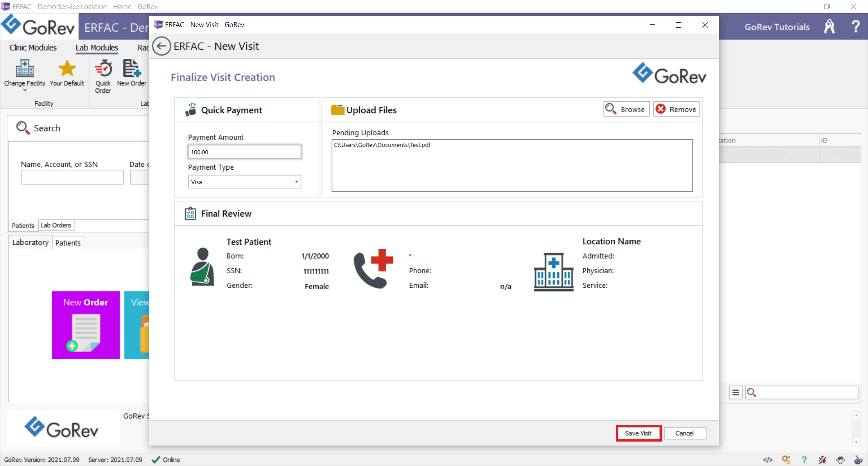The height and width of the screenshot is (466, 868).
Task: Click the Location Name heading
Action: [611, 242]
